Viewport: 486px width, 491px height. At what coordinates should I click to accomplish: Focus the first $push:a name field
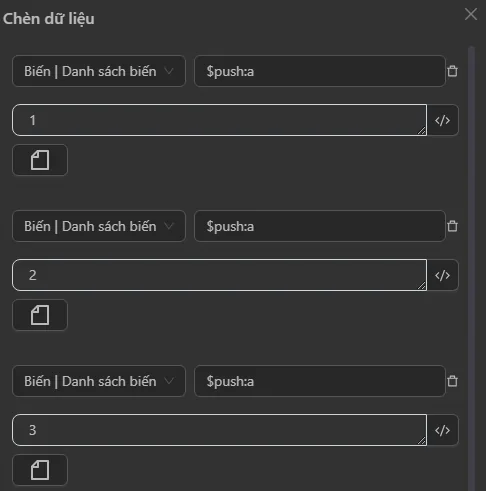[x=320, y=71]
